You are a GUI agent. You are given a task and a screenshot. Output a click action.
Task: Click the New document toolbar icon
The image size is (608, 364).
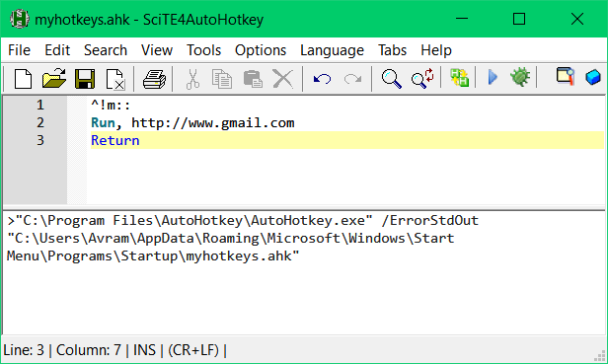(23, 79)
